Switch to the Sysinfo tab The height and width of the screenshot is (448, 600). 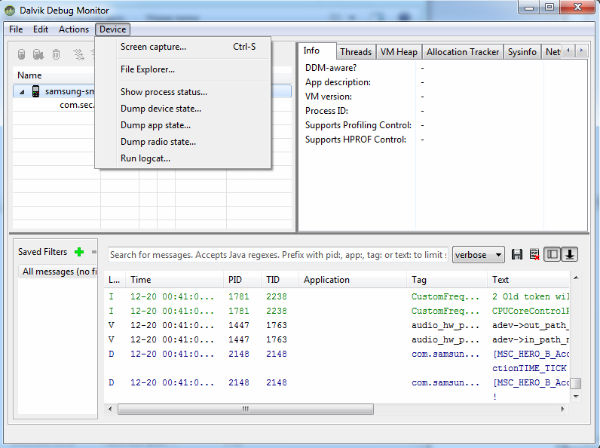(522, 52)
